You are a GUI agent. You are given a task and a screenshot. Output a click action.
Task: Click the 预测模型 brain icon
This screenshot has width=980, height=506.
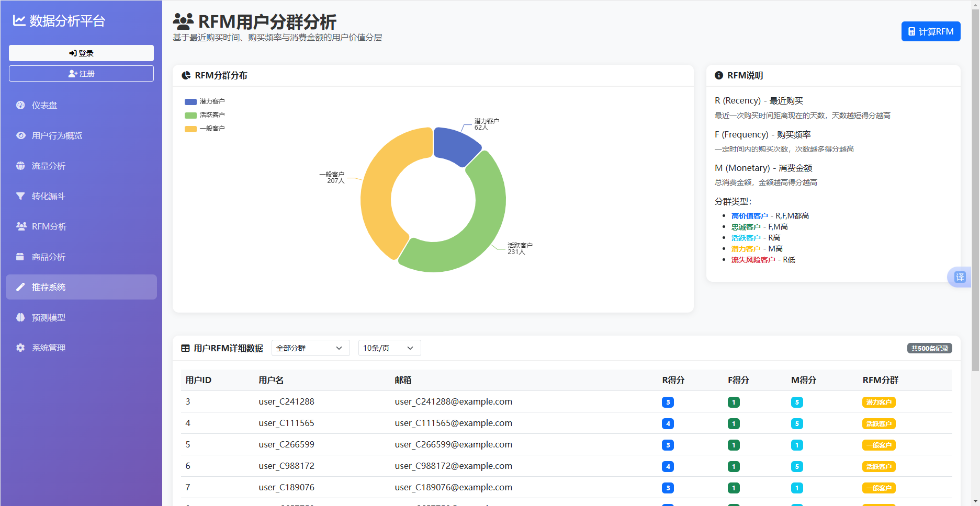[x=20, y=317]
